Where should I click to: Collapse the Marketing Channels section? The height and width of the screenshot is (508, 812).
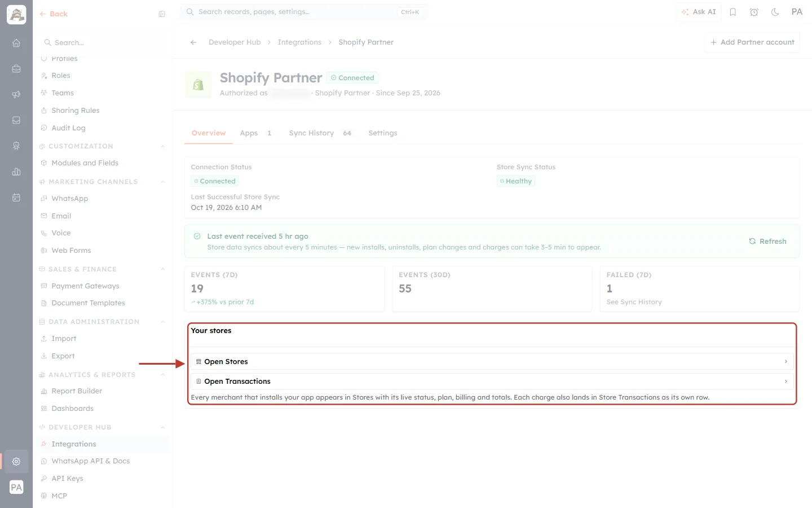pos(162,182)
